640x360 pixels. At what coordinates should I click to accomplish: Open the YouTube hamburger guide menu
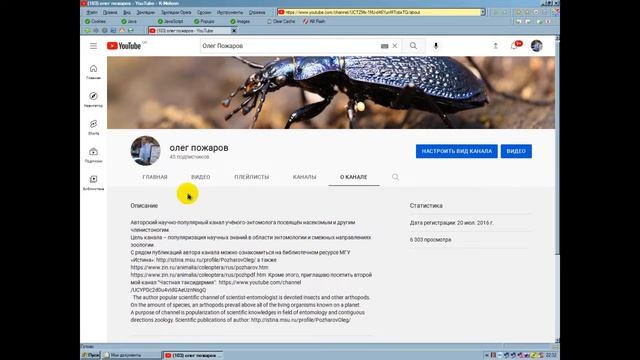coord(93,46)
